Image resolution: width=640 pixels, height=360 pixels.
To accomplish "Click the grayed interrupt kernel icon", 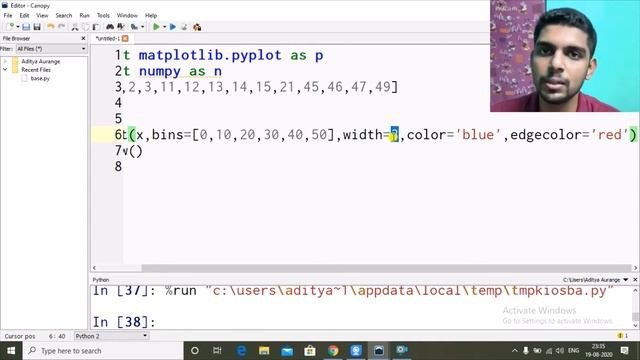I will pyautogui.click(x=184, y=27).
